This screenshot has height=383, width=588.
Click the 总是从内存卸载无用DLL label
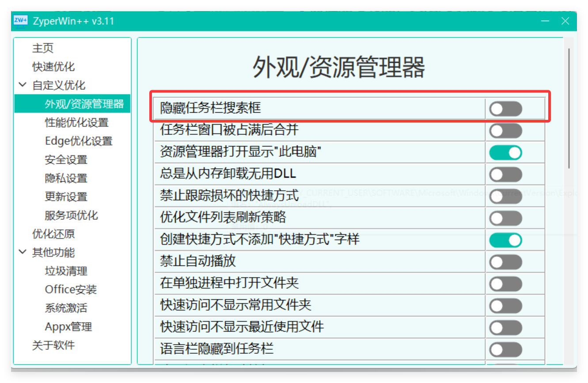click(x=228, y=174)
